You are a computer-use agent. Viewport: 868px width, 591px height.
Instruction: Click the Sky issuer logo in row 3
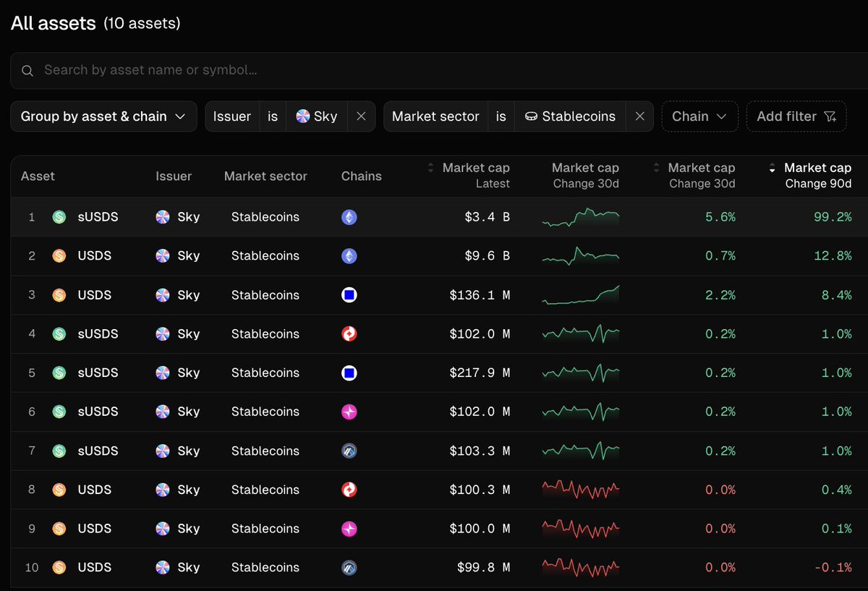[163, 295]
